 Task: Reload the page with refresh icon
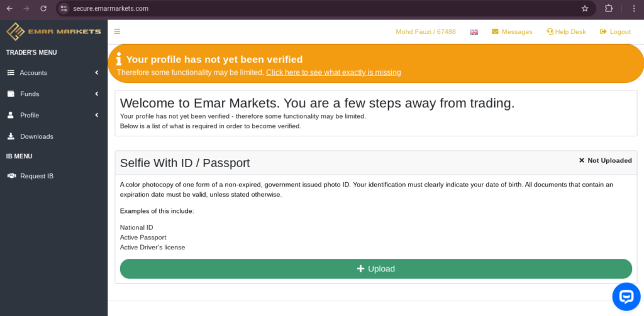click(x=43, y=8)
